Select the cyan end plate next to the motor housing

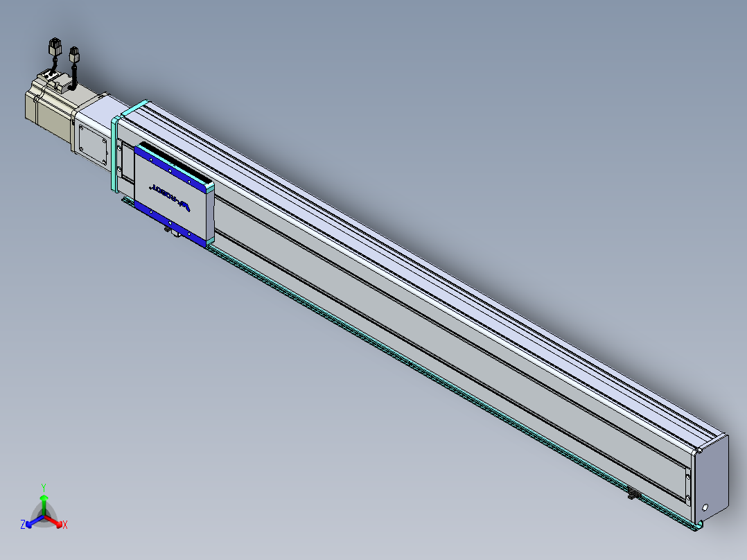point(115,153)
